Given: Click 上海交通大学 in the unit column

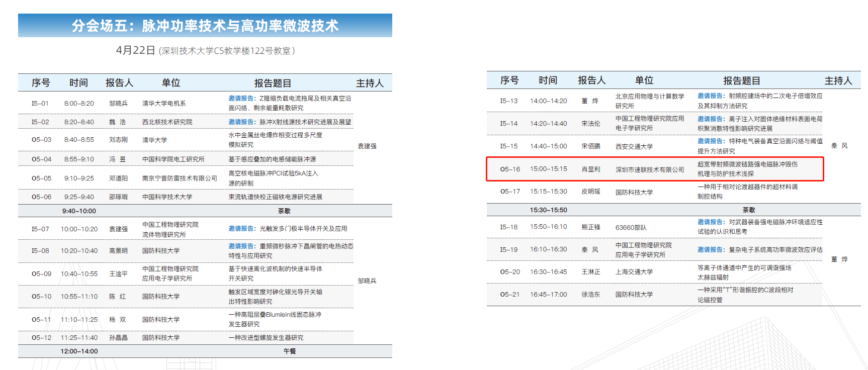Looking at the screenshot, I should 634,272.
